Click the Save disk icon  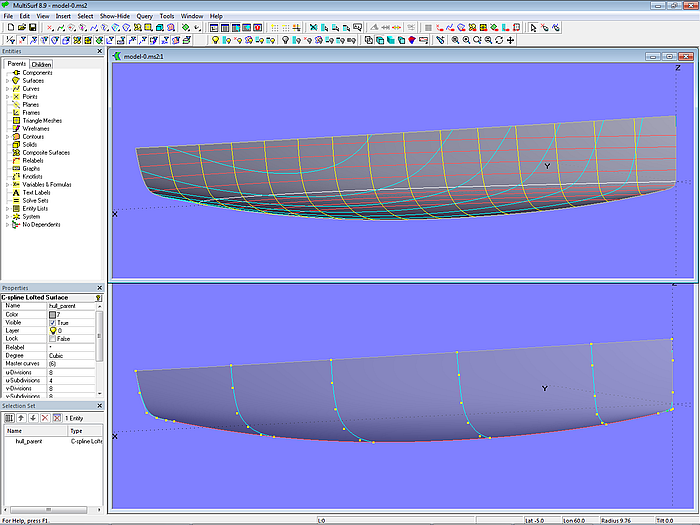pos(33,27)
